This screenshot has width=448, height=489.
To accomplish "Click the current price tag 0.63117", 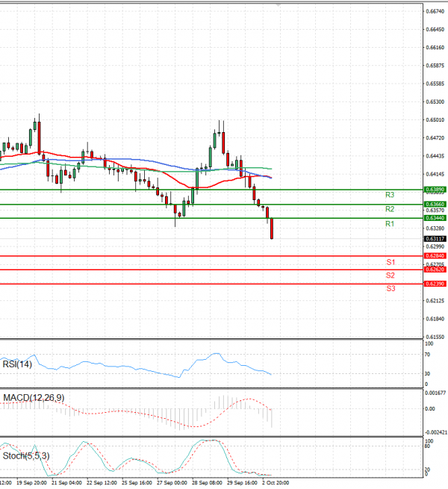I will click(435, 239).
